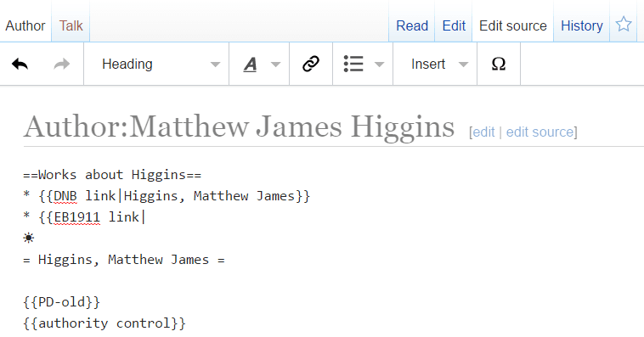Open the bullet list structure menu
Viewport: 644px width, 337px height.
tap(363, 64)
